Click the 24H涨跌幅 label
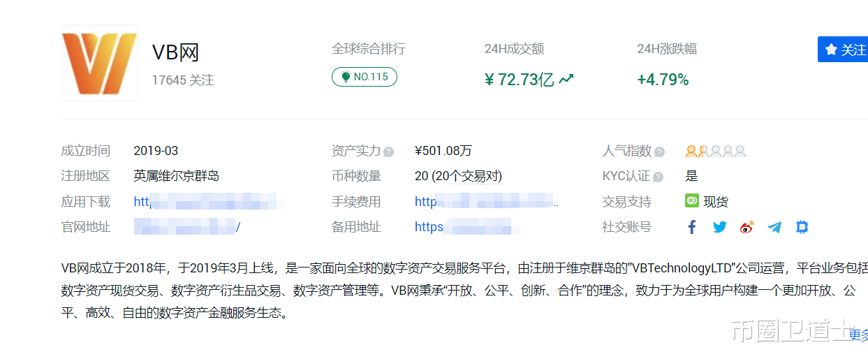868x359 pixels. tap(667, 49)
